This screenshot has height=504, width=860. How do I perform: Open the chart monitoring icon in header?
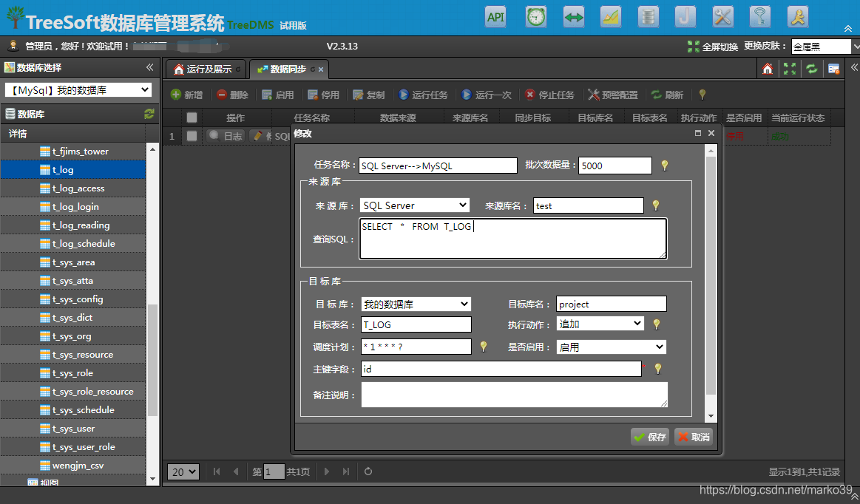(x=611, y=17)
